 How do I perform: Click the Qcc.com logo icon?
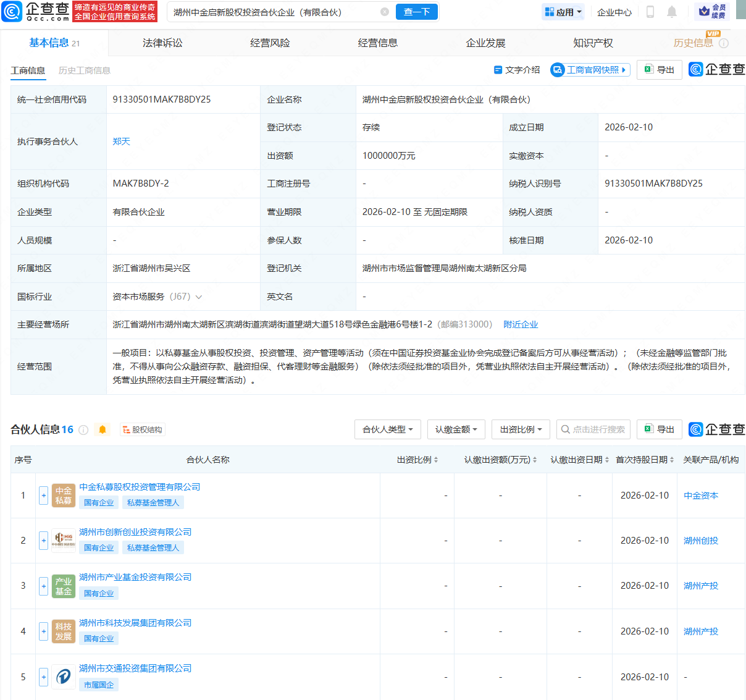coord(12,12)
